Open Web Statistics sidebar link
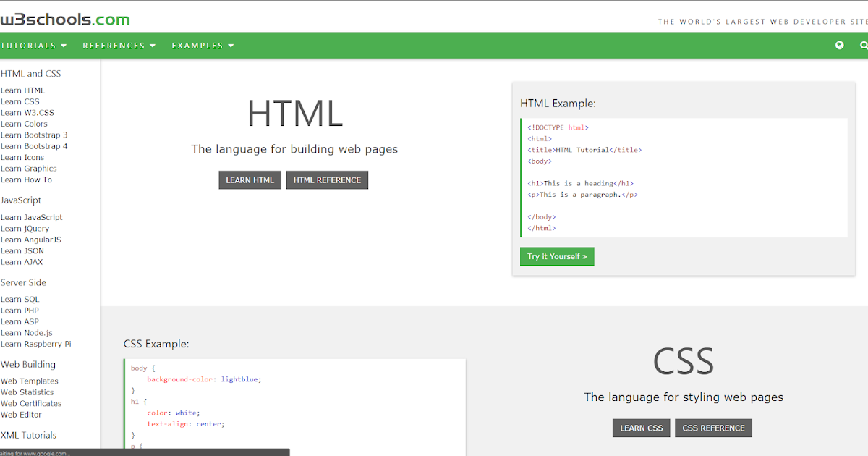 coord(27,392)
